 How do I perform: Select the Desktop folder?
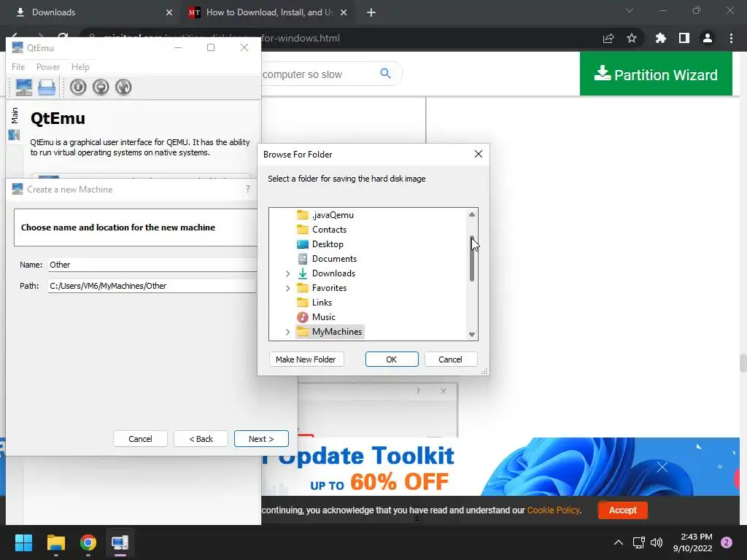(x=320, y=244)
